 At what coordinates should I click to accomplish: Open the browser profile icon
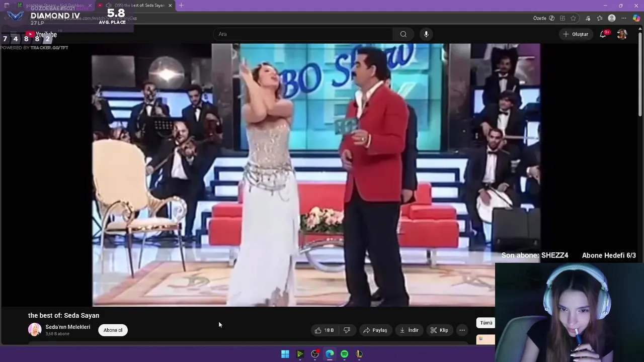[612, 18]
